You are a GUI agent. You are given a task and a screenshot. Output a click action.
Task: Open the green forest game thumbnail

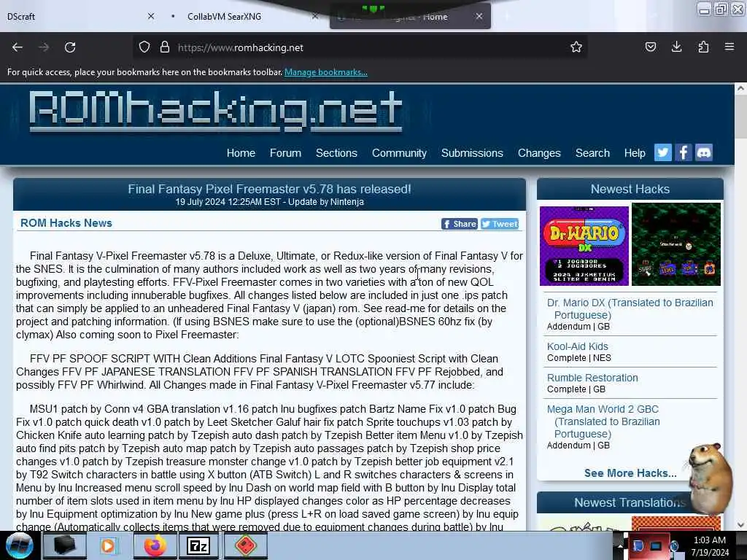[676, 244]
